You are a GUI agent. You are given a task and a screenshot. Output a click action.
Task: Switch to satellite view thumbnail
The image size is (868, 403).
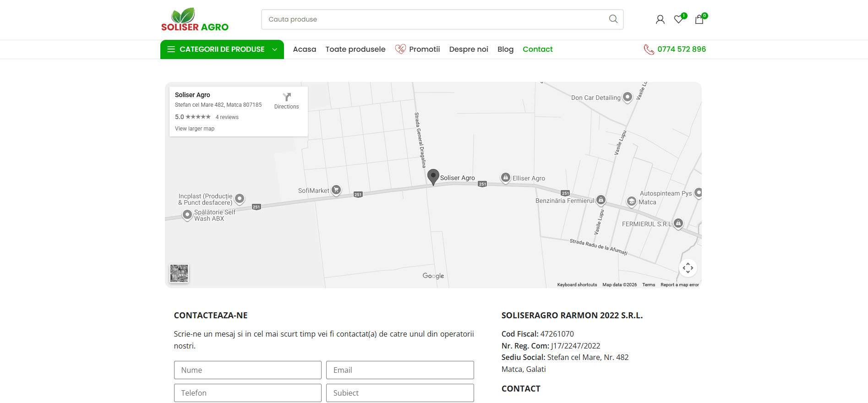point(179,273)
